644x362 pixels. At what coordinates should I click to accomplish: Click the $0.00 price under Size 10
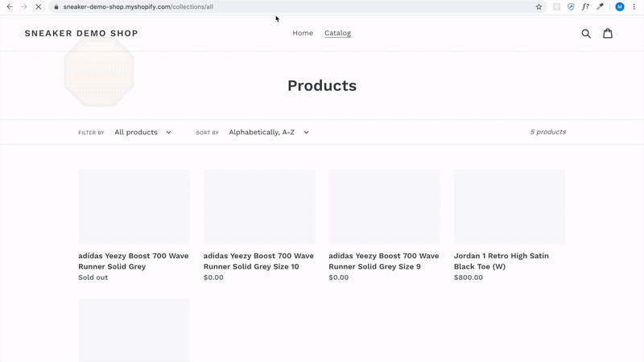[x=213, y=278]
